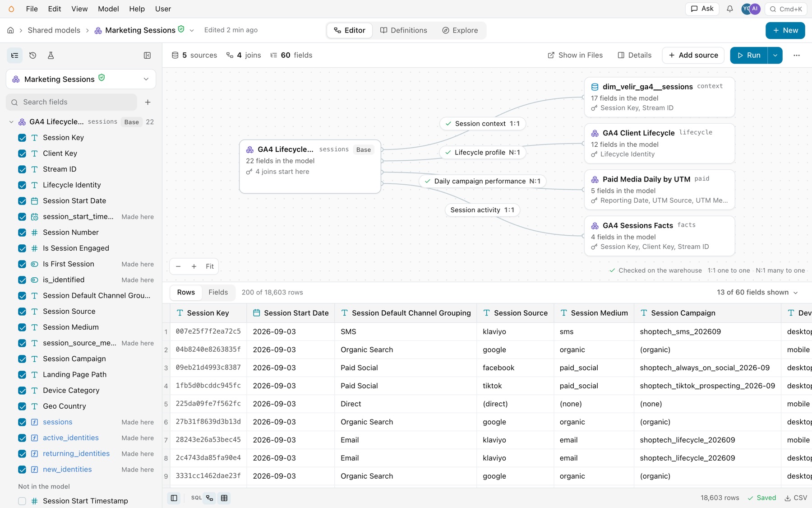
Task: Switch to table grid view in footer
Action: coord(224,498)
